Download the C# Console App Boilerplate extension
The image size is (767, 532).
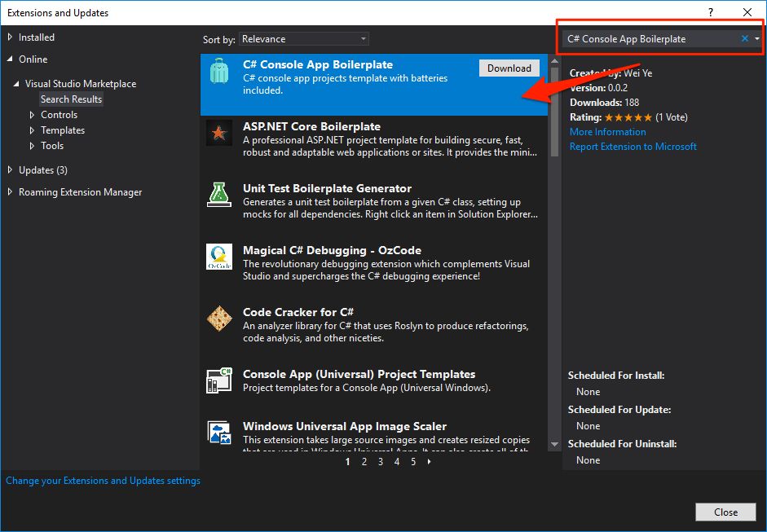click(x=509, y=68)
